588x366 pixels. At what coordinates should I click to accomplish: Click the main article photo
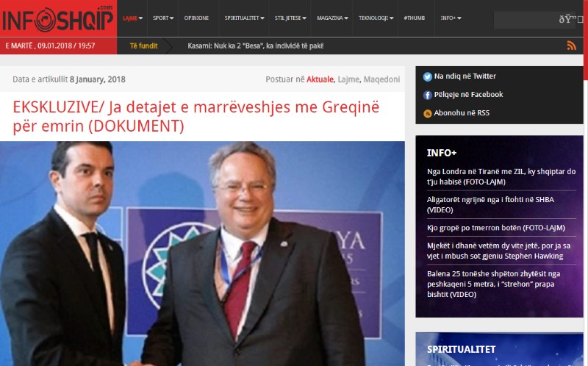[x=202, y=254]
